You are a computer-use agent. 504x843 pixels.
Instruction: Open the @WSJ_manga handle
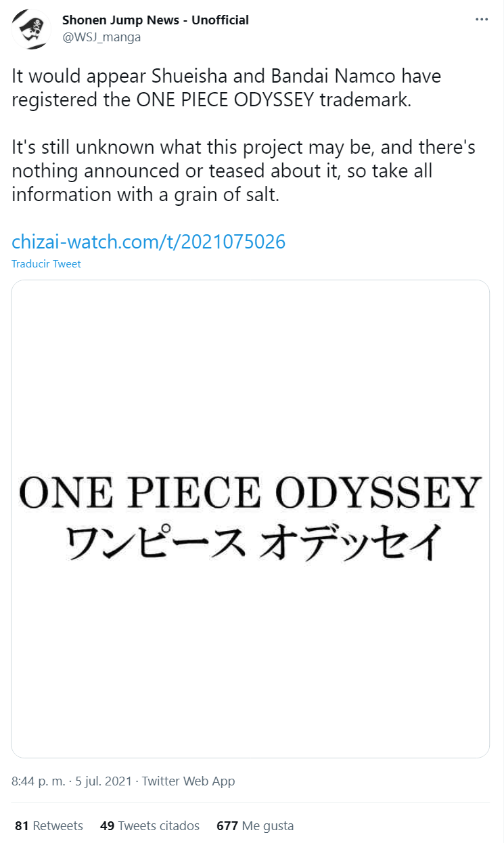click(x=101, y=37)
